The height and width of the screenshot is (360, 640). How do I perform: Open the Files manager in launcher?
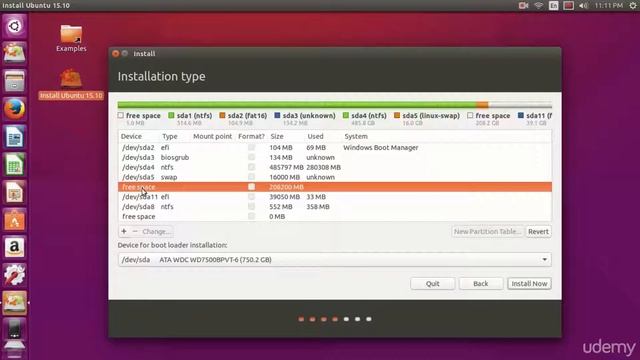click(x=15, y=81)
